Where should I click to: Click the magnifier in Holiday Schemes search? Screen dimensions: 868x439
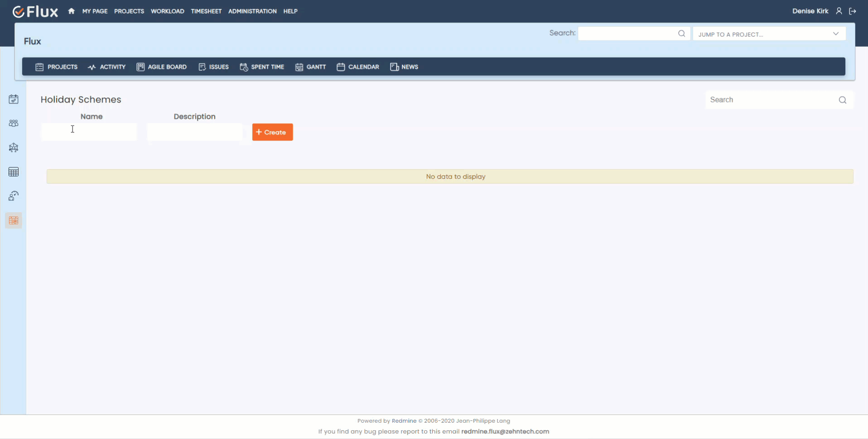pos(842,100)
